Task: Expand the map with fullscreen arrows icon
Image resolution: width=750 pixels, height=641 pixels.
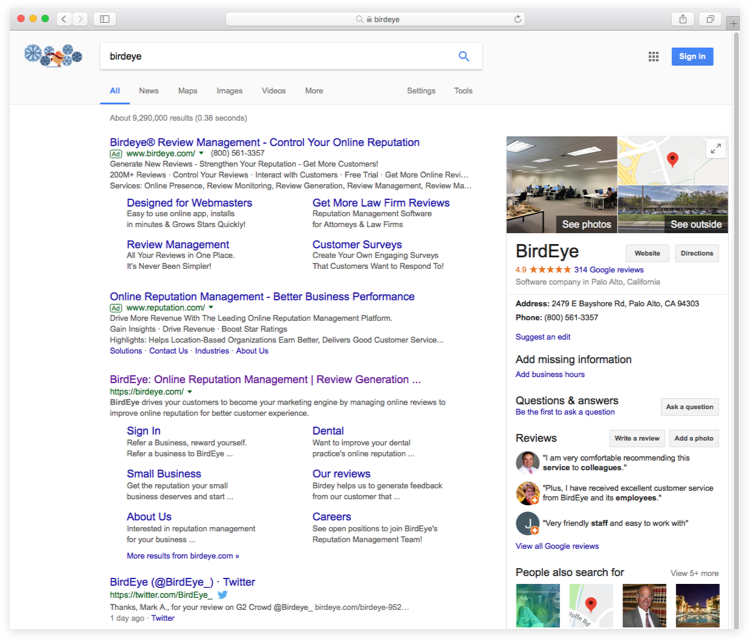Action: (x=716, y=149)
